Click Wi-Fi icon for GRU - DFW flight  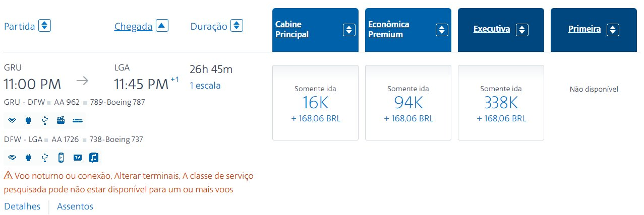pyautogui.click(x=13, y=120)
